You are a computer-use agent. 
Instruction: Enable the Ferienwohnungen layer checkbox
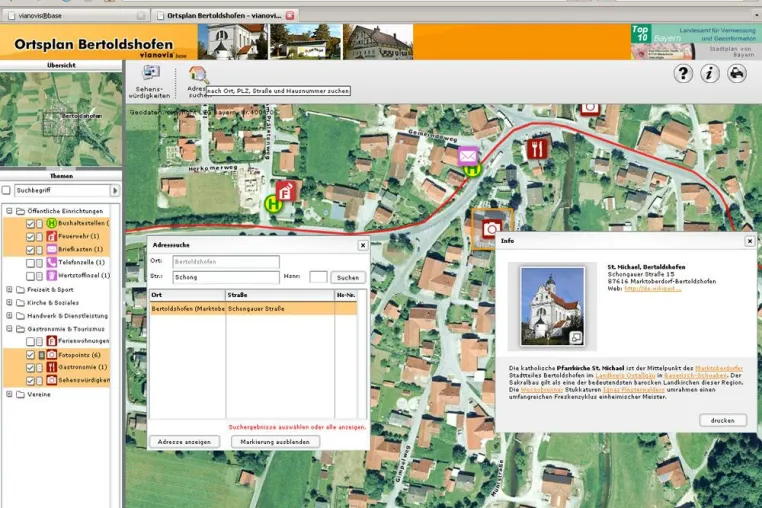30,342
